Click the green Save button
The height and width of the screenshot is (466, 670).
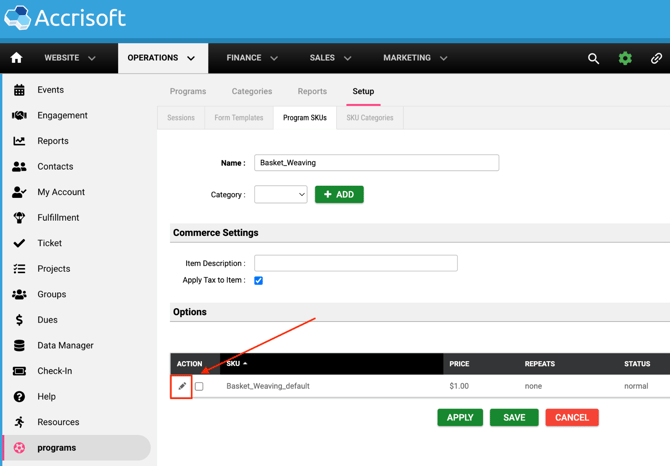coord(514,417)
